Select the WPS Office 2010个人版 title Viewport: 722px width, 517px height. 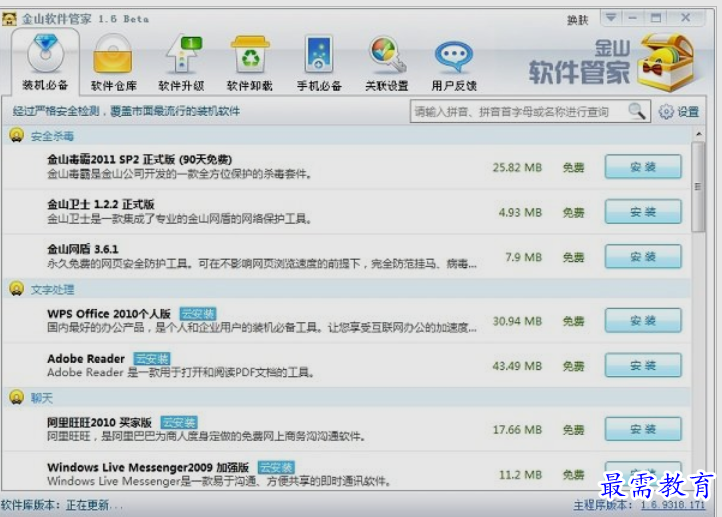(109, 314)
